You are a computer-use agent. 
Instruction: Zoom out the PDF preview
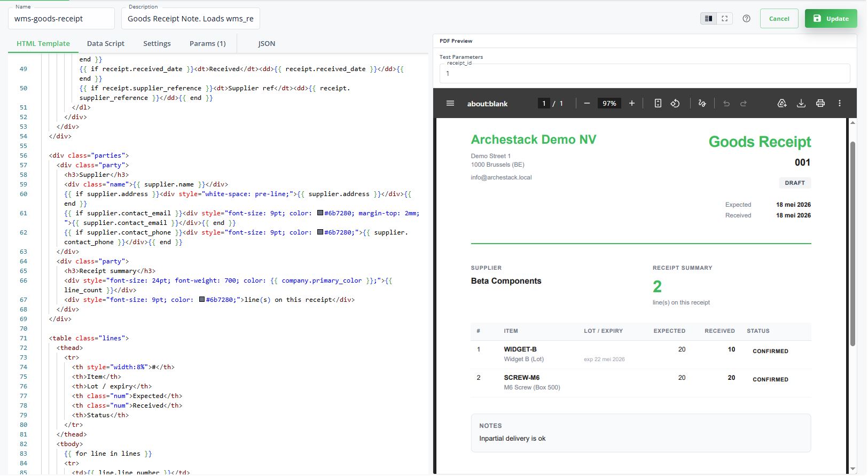pyautogui.click(x=587, y=103)
